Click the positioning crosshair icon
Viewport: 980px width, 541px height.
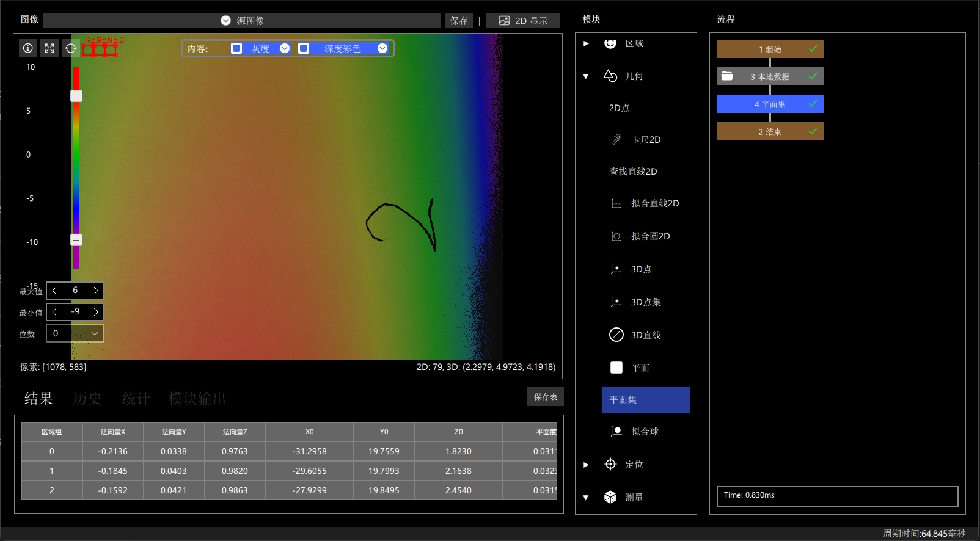(x=610, y=464)
